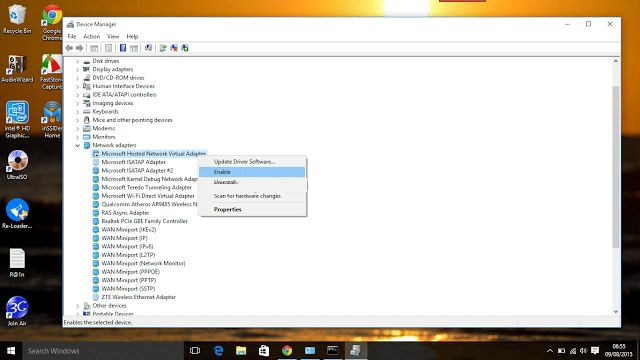640x360 pixels.
Task: Select the Join Air 3G desktop icon
Action: [17, 311]
